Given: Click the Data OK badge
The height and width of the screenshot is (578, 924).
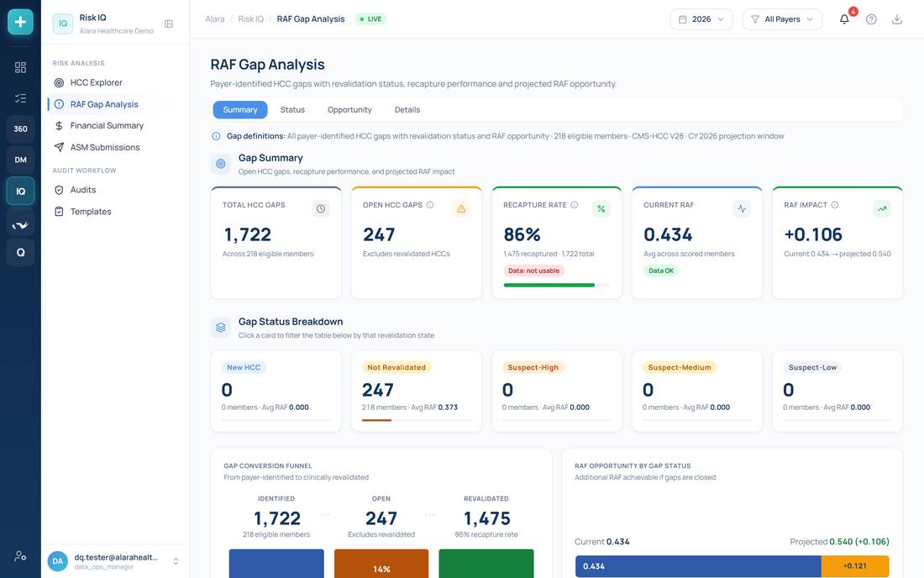Looking at the screenshot, I should 660,271.
